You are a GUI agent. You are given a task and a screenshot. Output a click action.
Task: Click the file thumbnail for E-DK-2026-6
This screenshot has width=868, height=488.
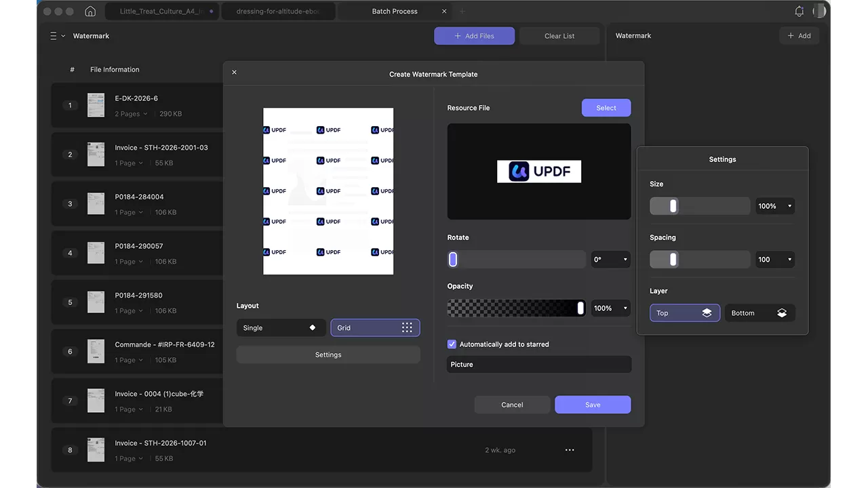(x=96, y=105)
